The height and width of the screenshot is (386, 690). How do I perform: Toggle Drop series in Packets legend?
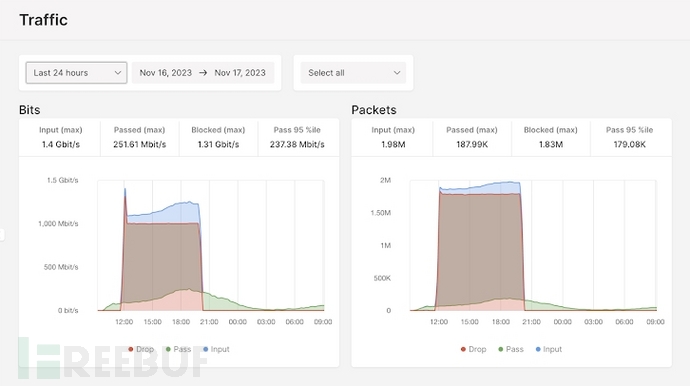coord(473,349)
